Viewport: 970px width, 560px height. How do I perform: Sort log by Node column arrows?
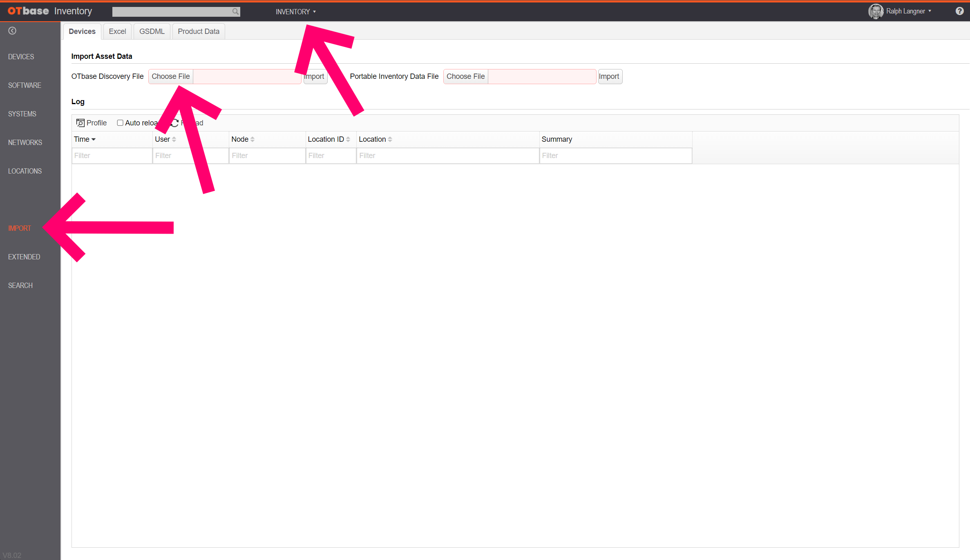pos(253,139)
